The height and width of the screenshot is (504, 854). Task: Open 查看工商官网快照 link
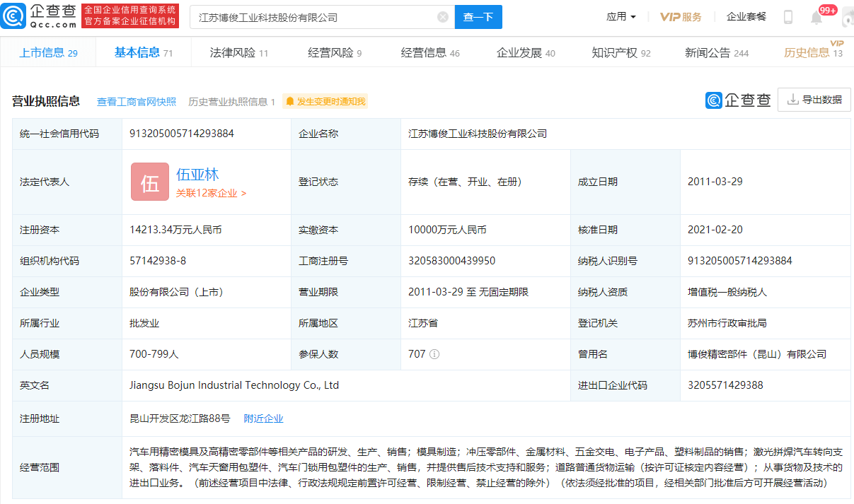tap(137, 102)
